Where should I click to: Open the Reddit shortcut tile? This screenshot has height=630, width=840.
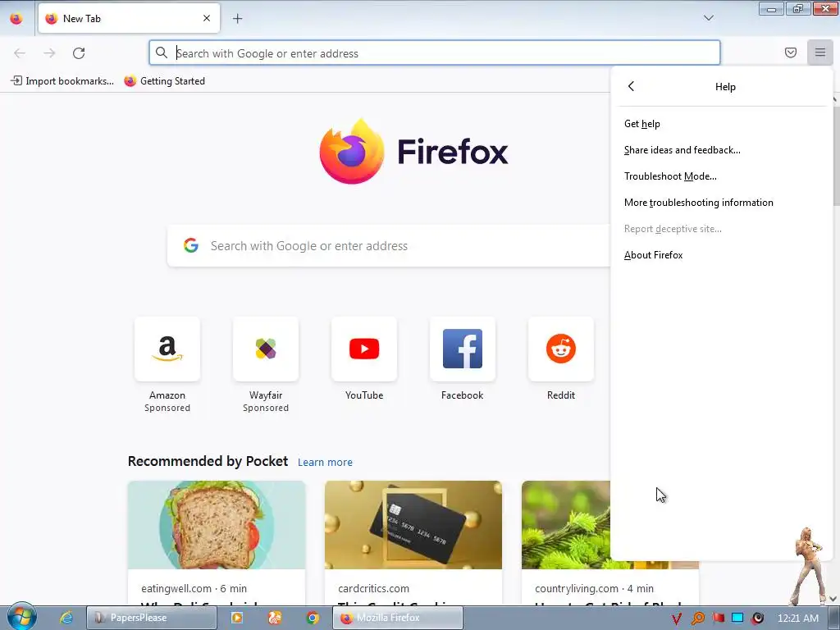click(561, 349)
